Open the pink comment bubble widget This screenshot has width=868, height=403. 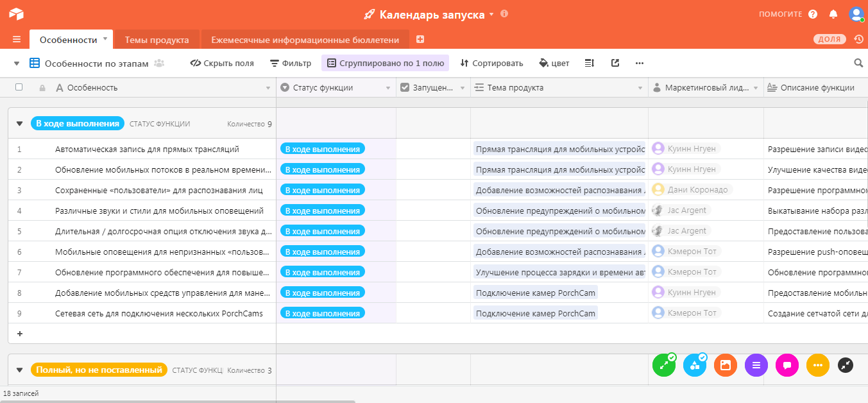tap(787, 364)
